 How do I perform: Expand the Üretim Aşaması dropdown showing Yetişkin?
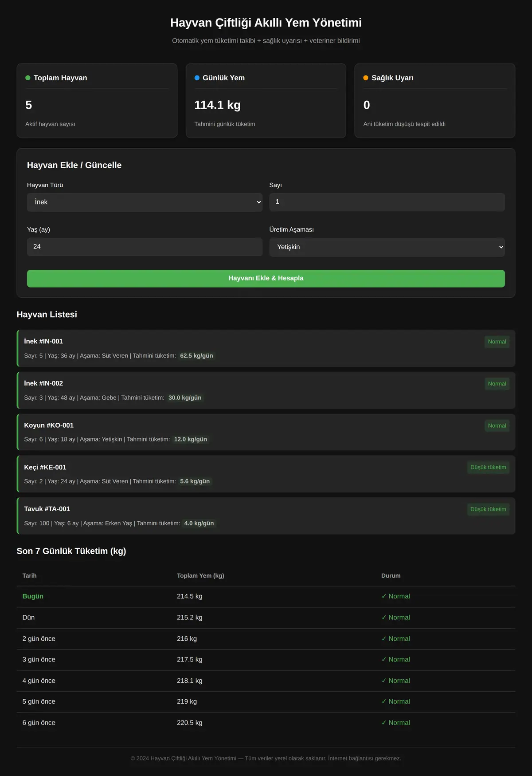(x=387, y=247)
